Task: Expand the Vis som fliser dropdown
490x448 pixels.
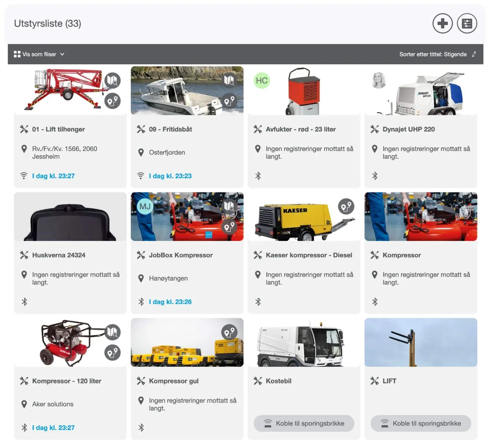Action: point(39,54)
